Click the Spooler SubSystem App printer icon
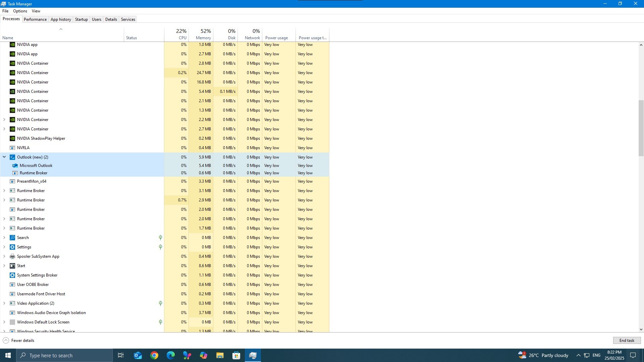 [x=12, y=256]
